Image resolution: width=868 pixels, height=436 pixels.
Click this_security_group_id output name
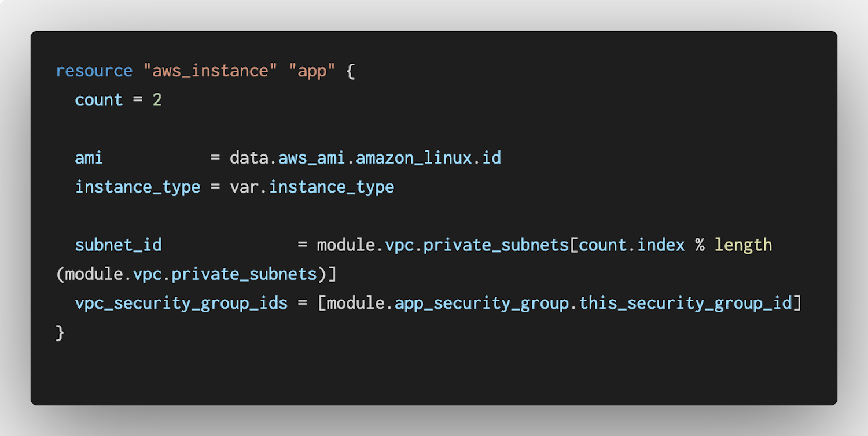[685, 302]
